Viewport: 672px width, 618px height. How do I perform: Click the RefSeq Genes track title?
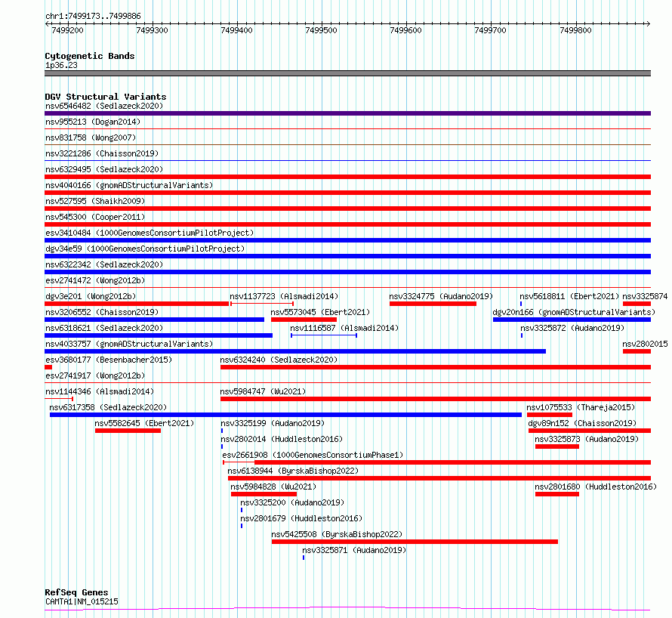[x=76, y=592]
